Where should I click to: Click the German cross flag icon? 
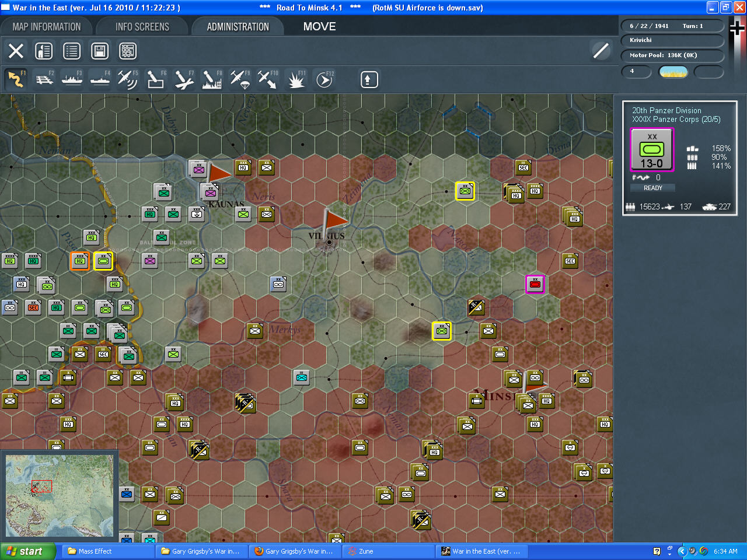click(x=738, y=28)
